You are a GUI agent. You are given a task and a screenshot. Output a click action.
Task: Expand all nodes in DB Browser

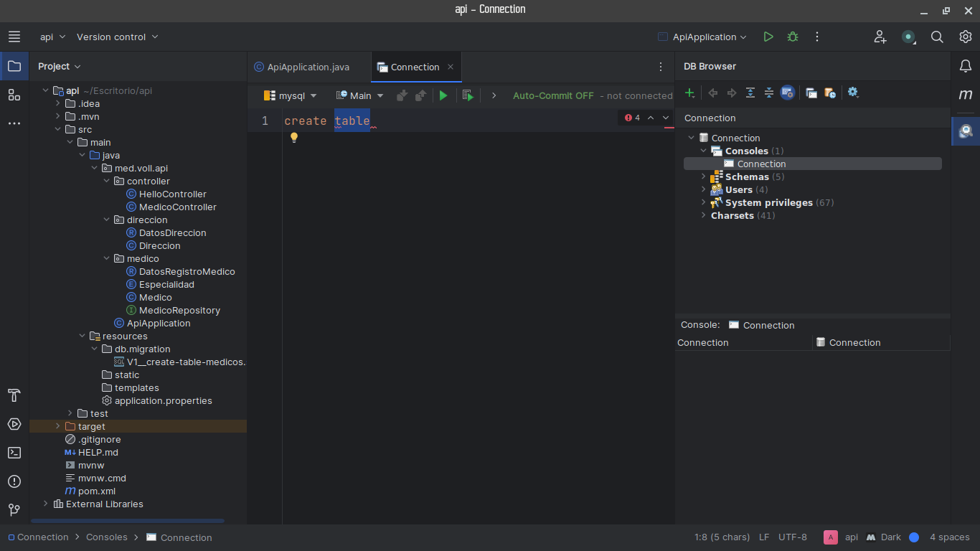point(750,93)
